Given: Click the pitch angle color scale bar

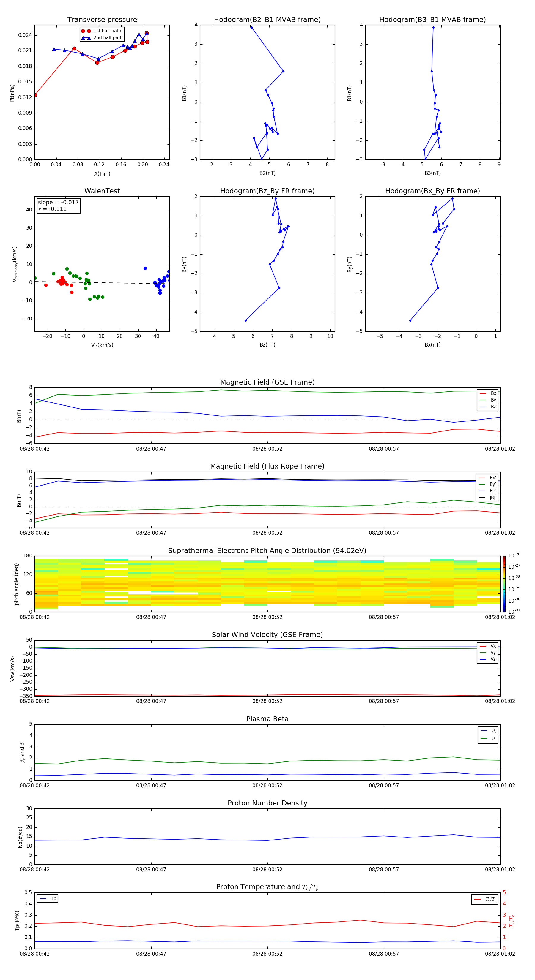Looking at the screenshot, I should pyautogui.click(x=504, y=584).
